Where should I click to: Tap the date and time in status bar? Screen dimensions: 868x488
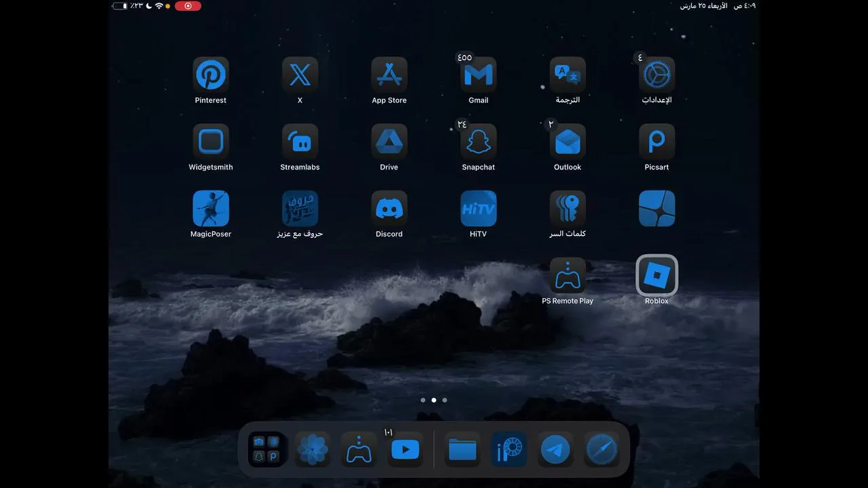(717, 6)
